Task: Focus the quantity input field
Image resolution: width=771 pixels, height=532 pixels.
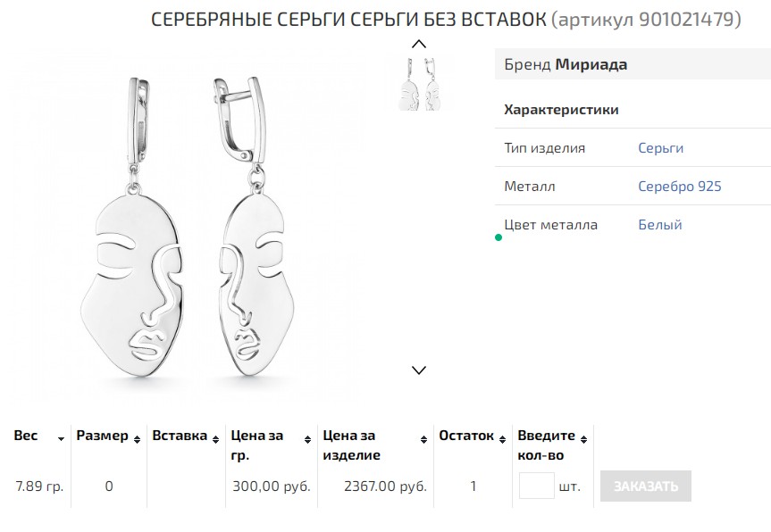Action: (x=536, y=486)
